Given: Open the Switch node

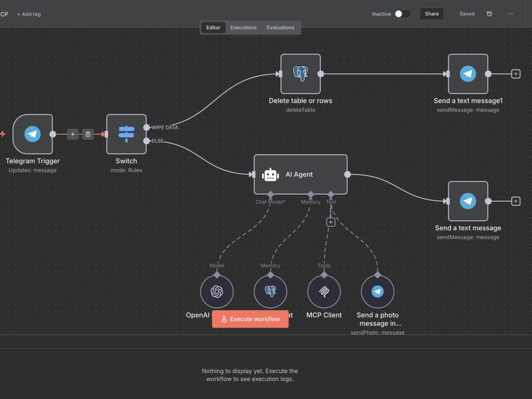Looking at the screenshot, I should [126, 134].
